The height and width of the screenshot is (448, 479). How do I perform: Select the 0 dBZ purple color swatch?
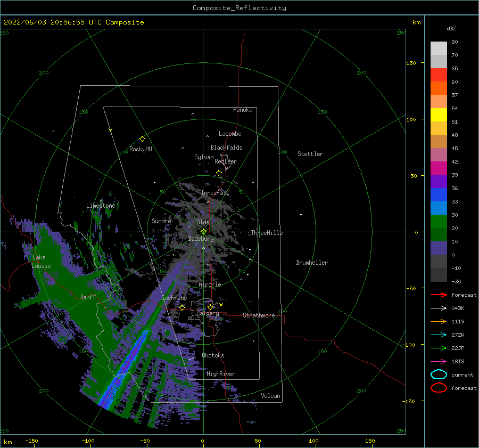click(439, 248)
